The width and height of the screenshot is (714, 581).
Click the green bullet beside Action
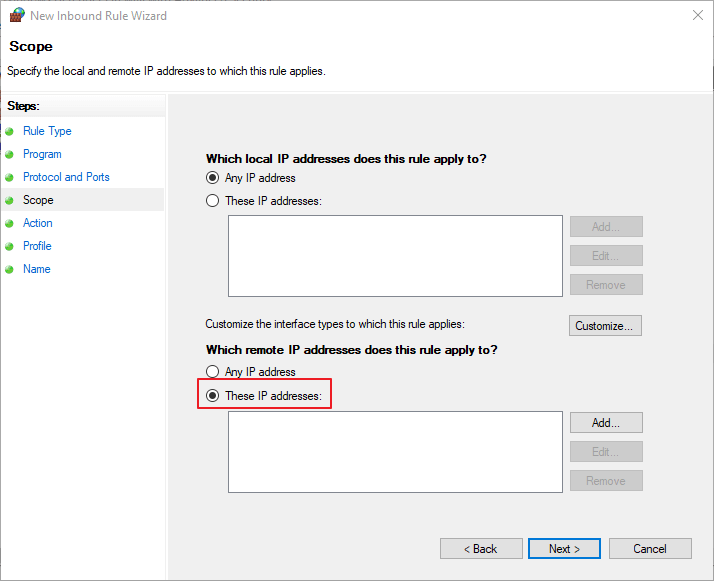(10, 223)
